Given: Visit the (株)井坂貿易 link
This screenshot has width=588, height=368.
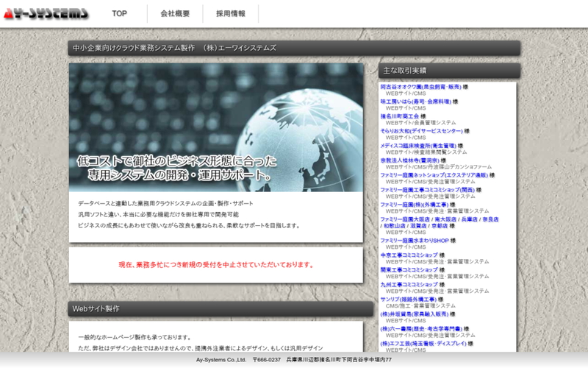Looking at the screenshot, I should tap(411, 314).
